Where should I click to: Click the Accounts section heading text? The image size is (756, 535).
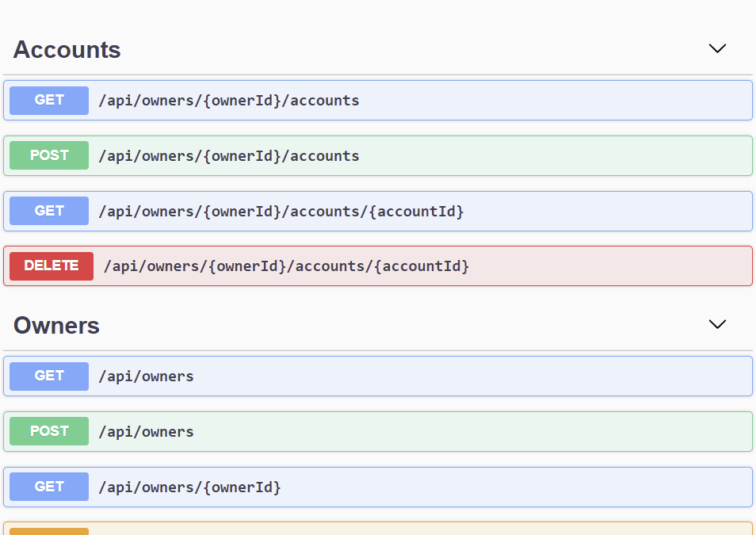[67, 50]
